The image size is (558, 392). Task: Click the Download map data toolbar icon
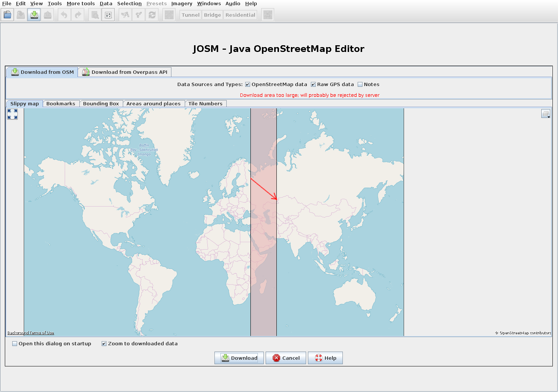coord(34,15)
